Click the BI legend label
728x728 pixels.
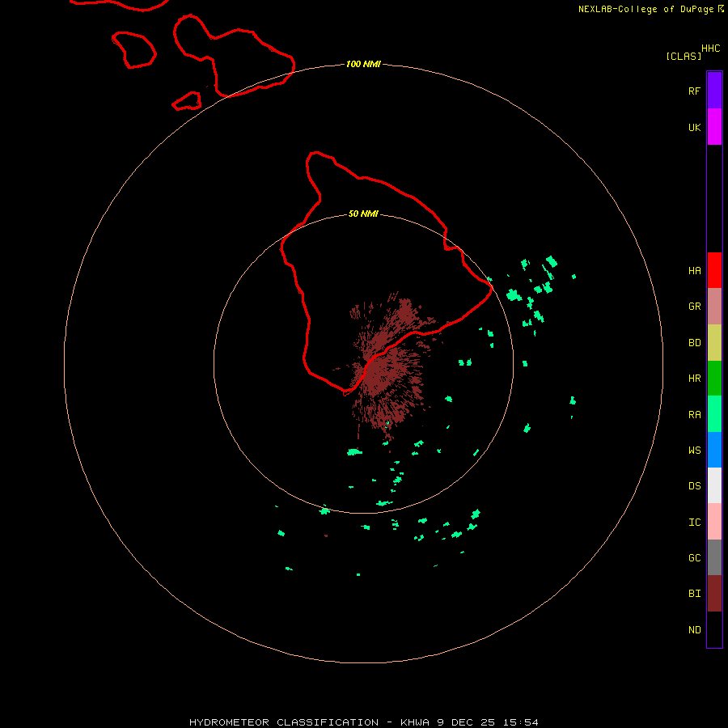coord(694,594)
